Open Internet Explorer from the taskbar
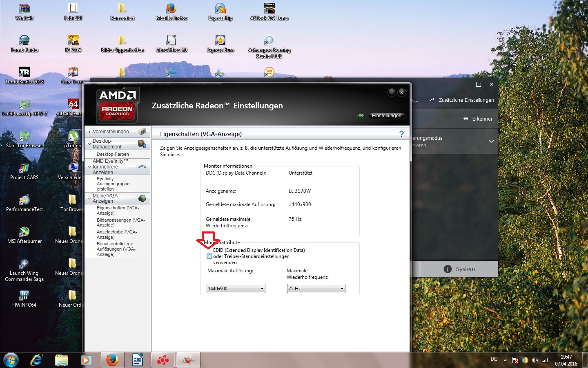The width and height of the screenshot is (588, 368). (36, 360)
